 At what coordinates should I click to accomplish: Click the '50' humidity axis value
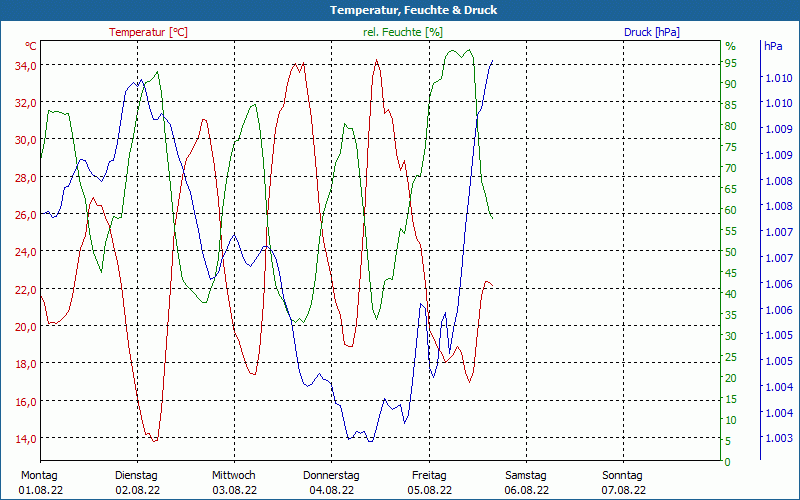pyautogui.click(x=731, y=252)
